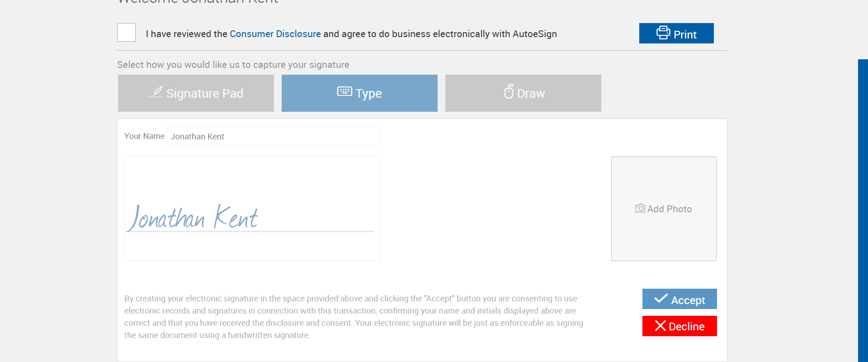Screen dimensions: 868x362
Task: Click the X icon on Decline button
Action: pos(660,326)
